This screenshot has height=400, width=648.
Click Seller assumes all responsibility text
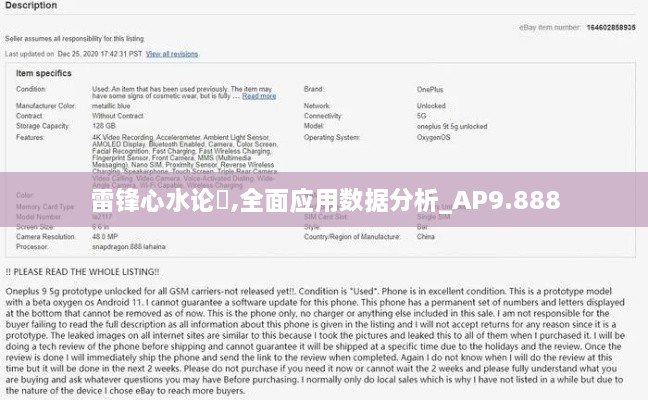click(x=75, y=39)
